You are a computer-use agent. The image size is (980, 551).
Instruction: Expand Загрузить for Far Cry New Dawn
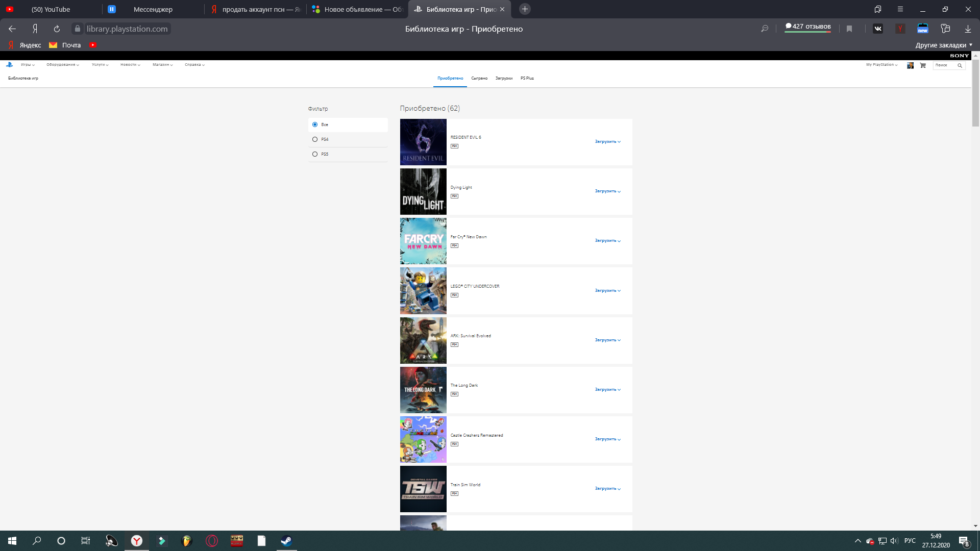tap(608, 241)
